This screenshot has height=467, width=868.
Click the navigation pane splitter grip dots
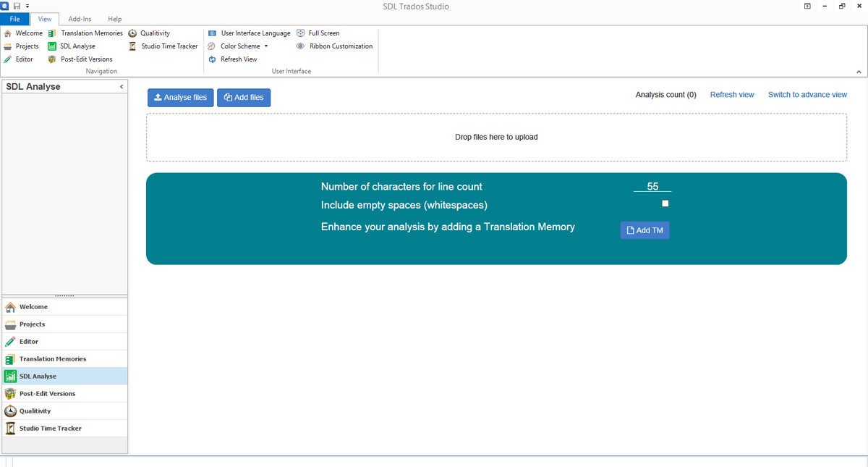[64, 295]
